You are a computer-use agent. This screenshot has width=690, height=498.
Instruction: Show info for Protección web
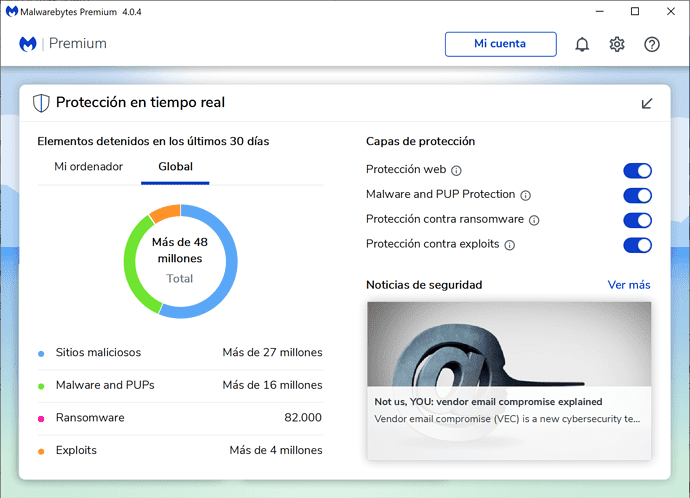(x=456, y=171)
